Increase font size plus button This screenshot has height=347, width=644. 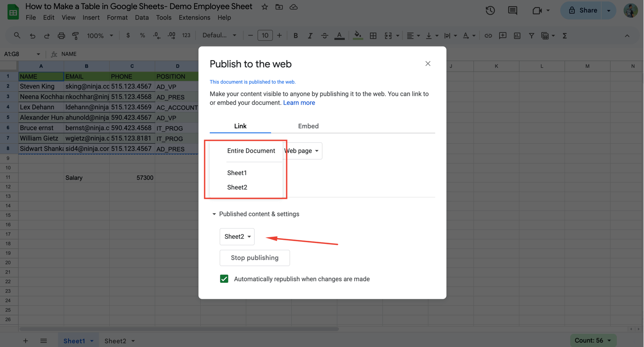click(279, 36)
